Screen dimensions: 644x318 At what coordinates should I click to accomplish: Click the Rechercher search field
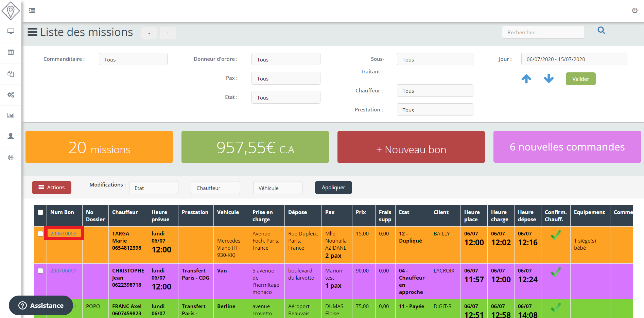(x=543, y=33)
